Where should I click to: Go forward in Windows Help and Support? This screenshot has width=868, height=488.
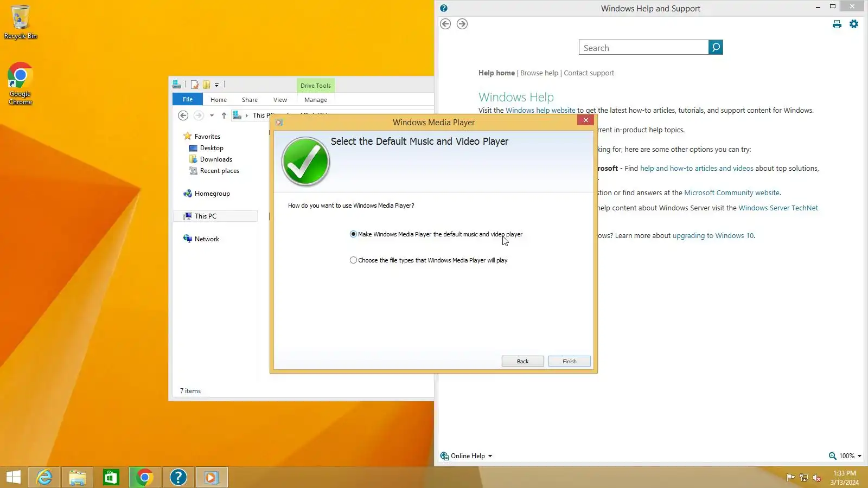pos(462,24)
